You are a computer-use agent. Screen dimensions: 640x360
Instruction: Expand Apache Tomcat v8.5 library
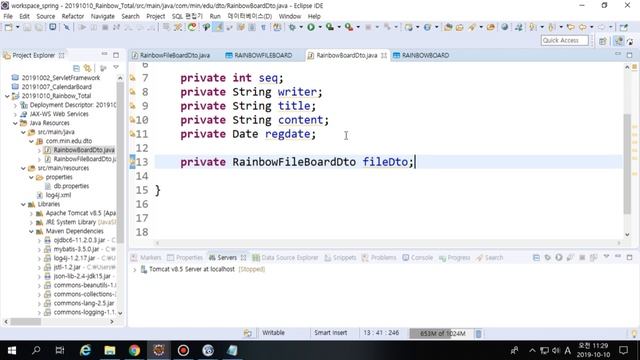pos(31,213)
